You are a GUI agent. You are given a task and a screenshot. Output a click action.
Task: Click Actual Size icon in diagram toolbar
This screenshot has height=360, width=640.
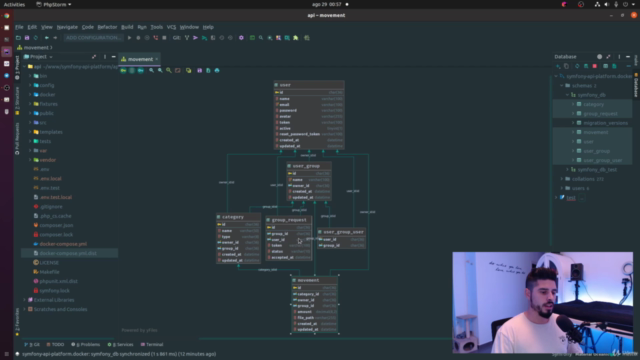169,70
